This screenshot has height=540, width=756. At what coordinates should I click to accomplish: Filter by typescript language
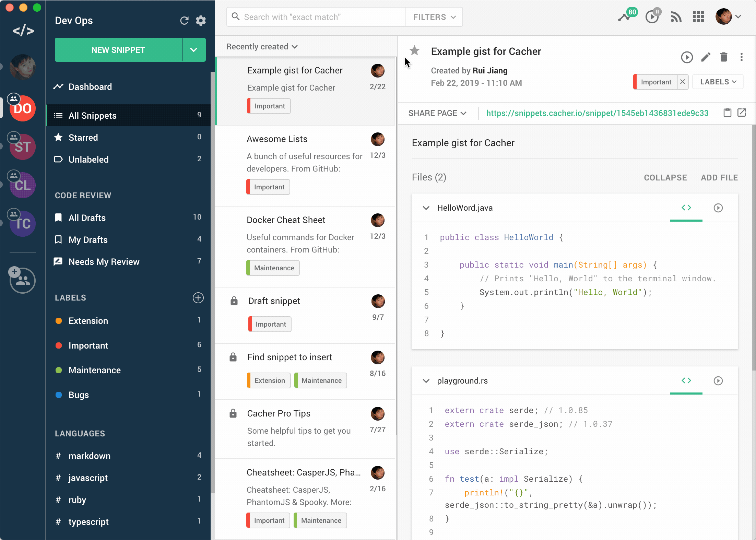coord(128,521)
